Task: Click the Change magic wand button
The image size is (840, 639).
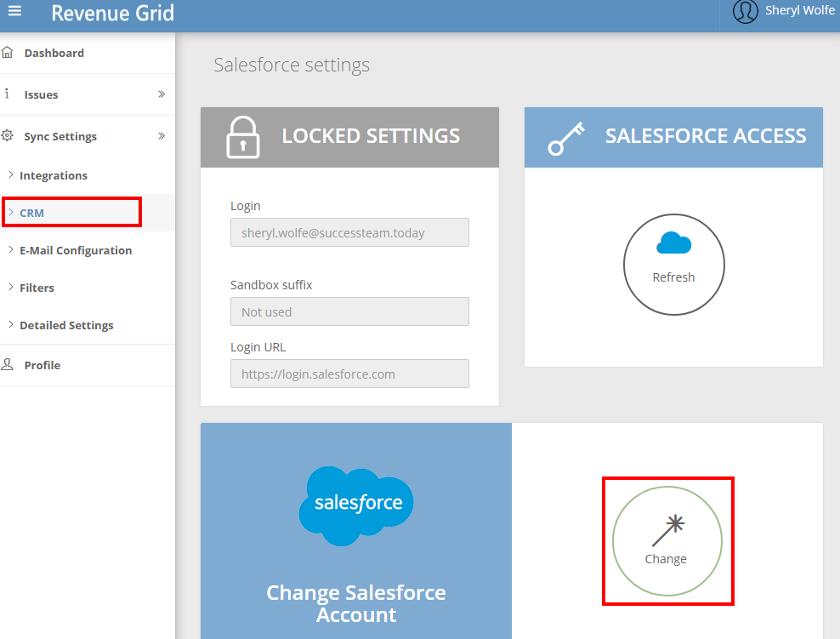Action: click(667, 541)
